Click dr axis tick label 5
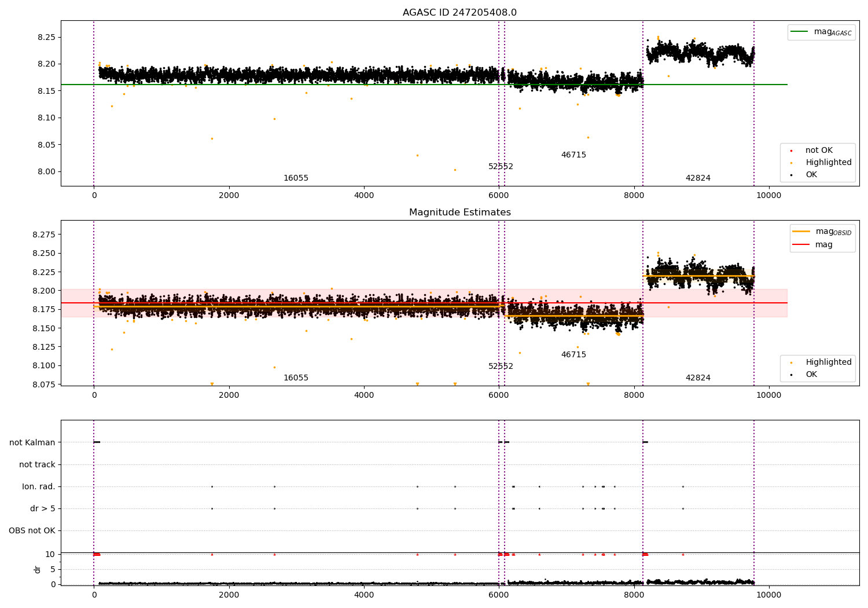 tap(53, 569)
